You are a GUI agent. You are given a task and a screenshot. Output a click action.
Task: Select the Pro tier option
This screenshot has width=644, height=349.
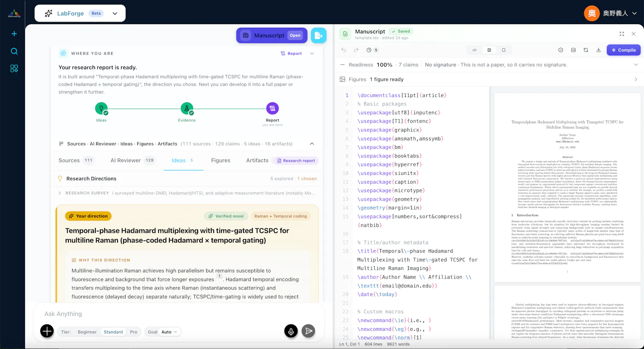pos(134,332)
